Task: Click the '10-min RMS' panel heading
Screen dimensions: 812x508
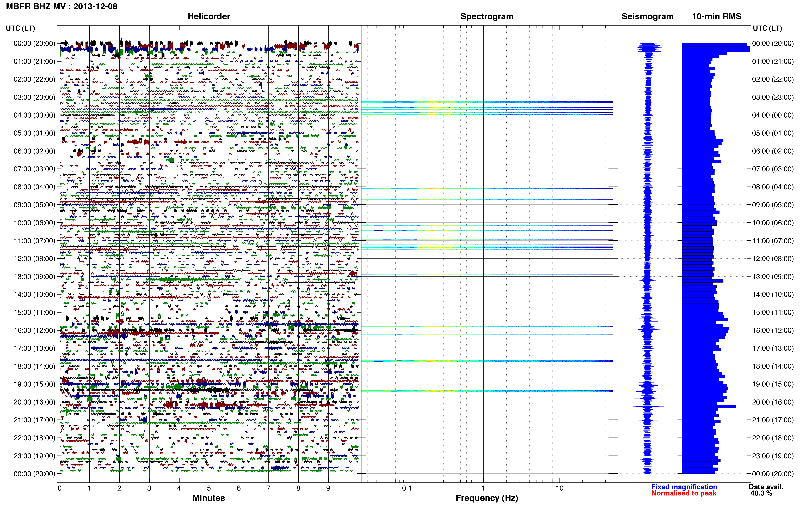Action: tap(717, 16)
